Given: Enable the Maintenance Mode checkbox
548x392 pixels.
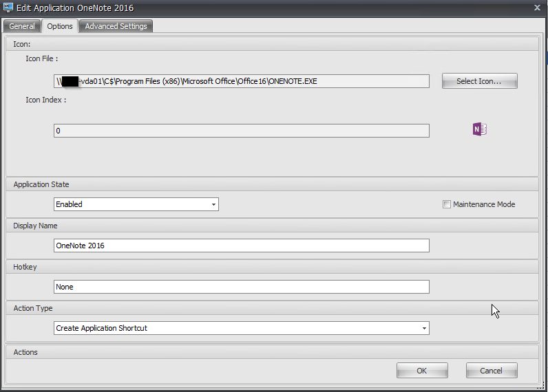Looking at the screenshot, I should click(446, 204).
